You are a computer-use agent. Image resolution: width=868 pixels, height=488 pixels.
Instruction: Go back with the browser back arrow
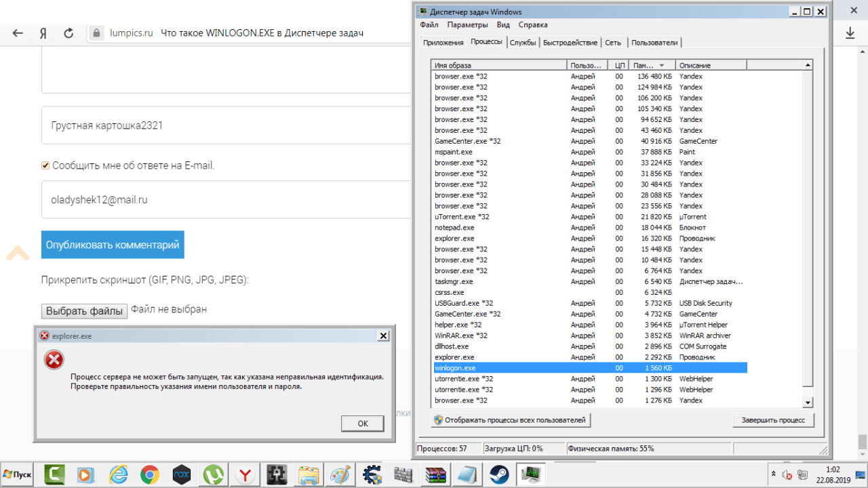tap(18, 33)
